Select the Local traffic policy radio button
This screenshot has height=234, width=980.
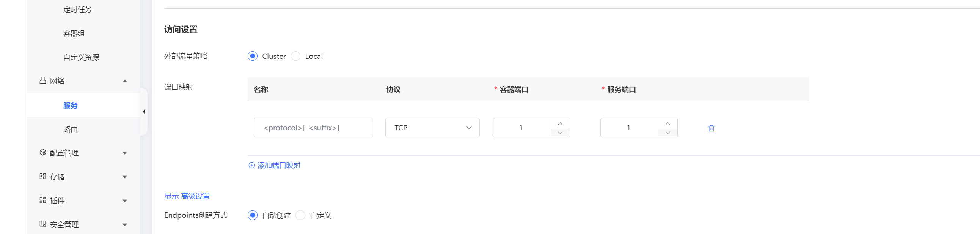tap(295, 56)
